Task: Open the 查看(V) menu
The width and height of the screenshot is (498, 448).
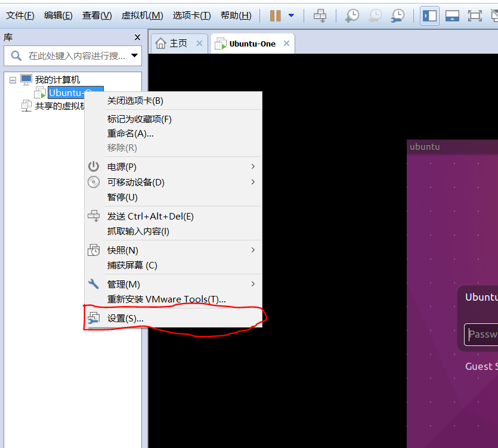Action: pos(97,16)
